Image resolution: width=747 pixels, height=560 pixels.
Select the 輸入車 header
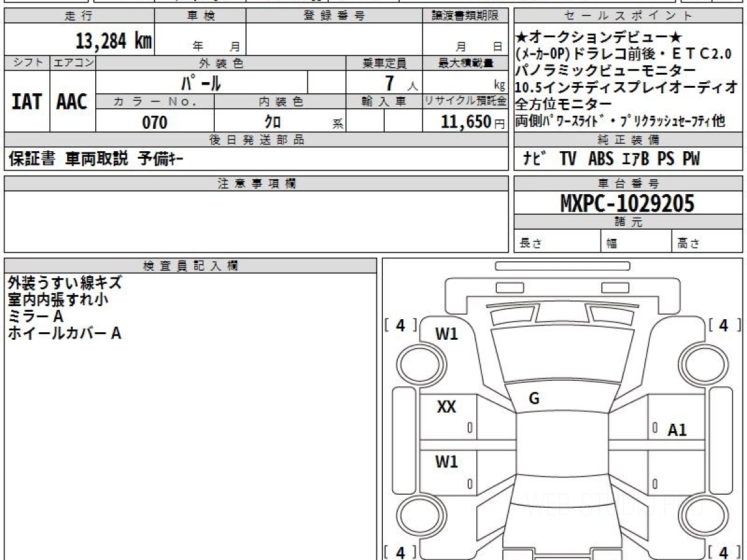coord(384,101)
